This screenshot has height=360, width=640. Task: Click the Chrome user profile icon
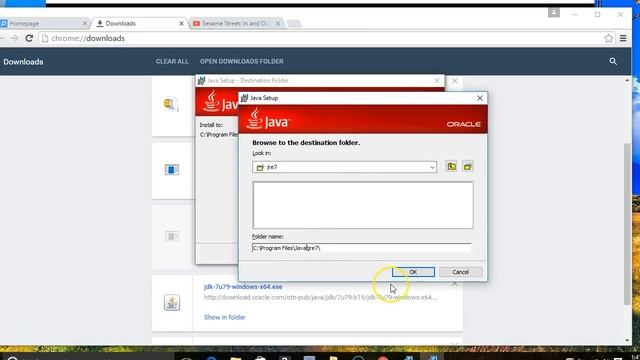[x=553, y=13]
